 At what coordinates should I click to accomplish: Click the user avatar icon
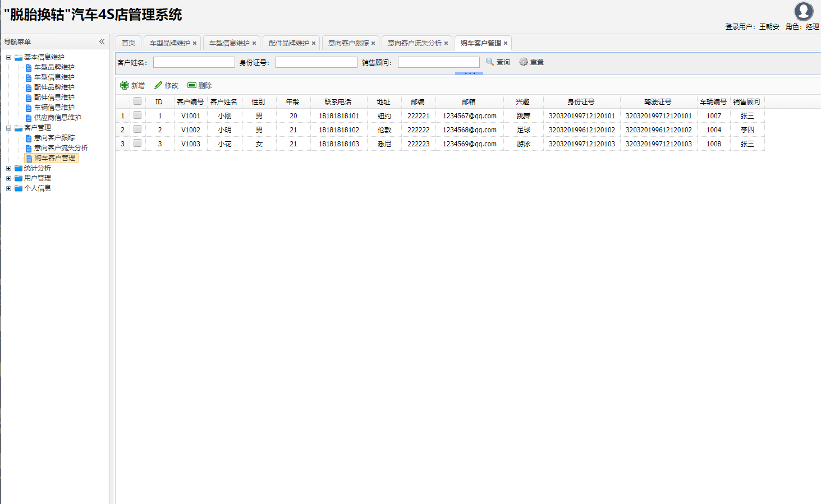click(804, 11)
